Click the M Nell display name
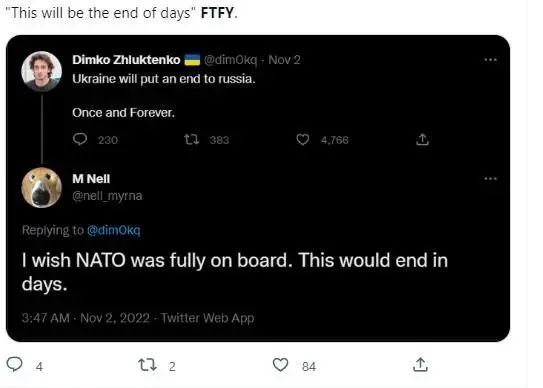The image size is (543, 388). 91,179
